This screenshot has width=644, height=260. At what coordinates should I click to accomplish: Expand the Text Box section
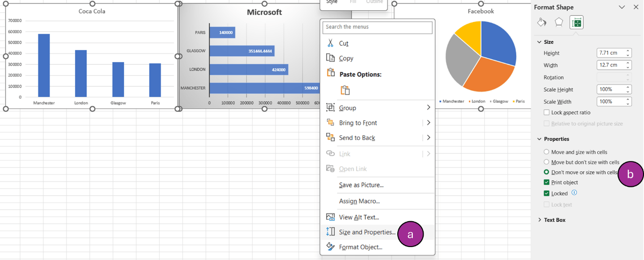[540, 219]
